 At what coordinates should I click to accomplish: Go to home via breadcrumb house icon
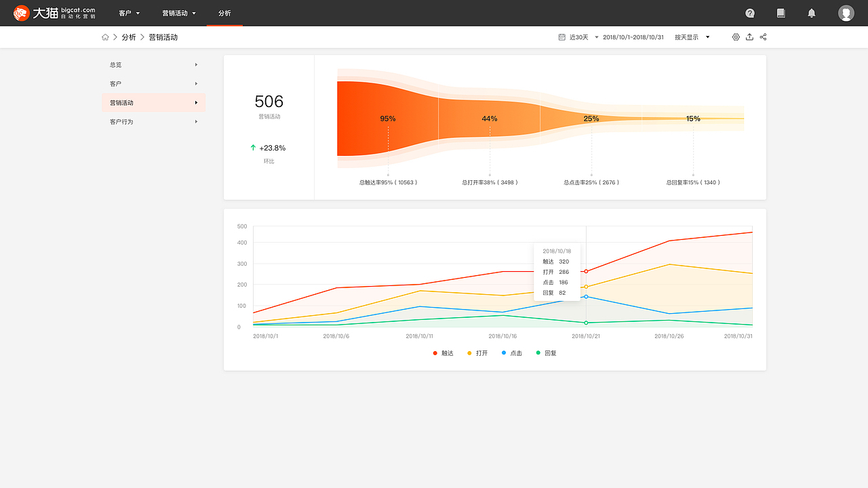point(105,37)
